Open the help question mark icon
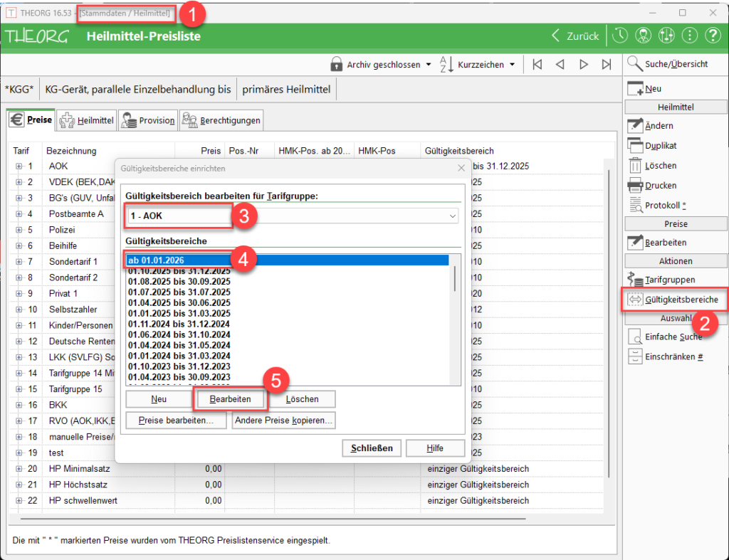The image size is (729, 560). tap(713, 36)
